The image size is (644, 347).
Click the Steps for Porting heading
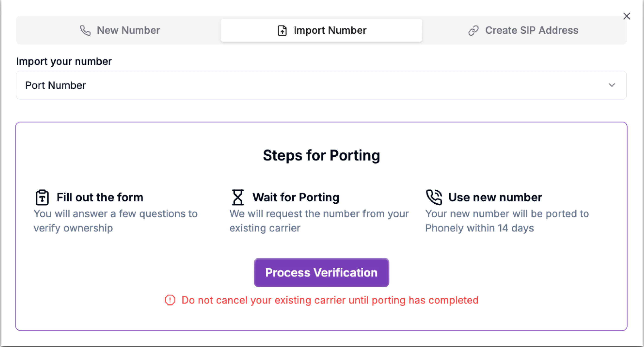click(321, 155)
